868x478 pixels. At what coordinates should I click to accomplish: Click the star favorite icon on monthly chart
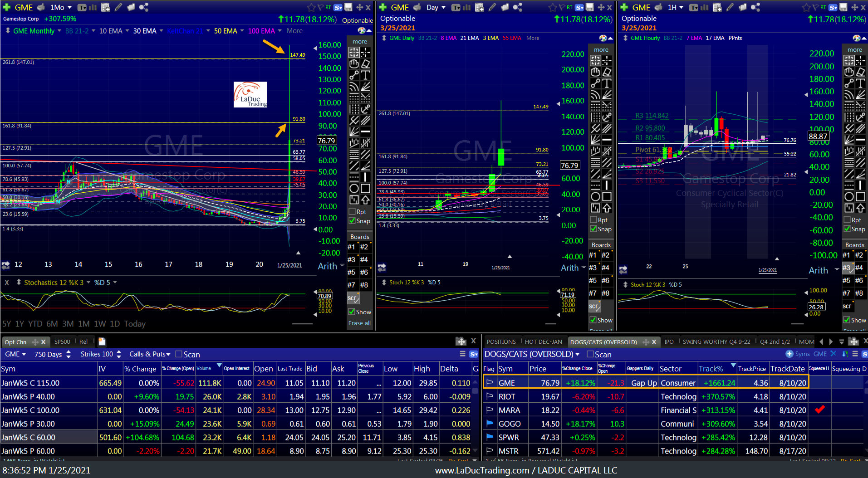(x=311, y=7)
